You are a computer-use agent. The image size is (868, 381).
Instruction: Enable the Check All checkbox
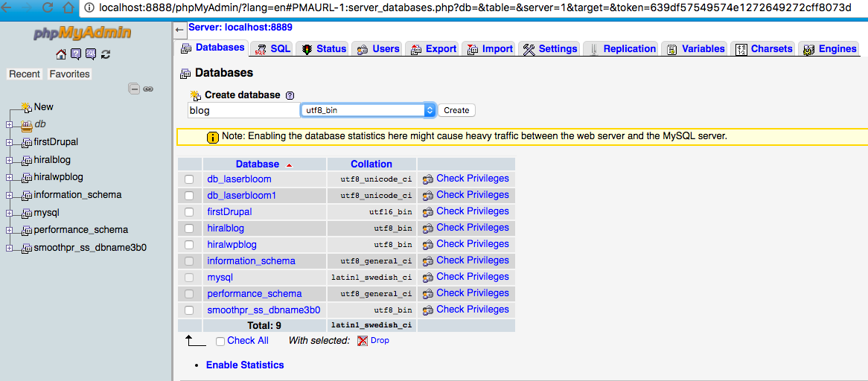coord(220,341)
